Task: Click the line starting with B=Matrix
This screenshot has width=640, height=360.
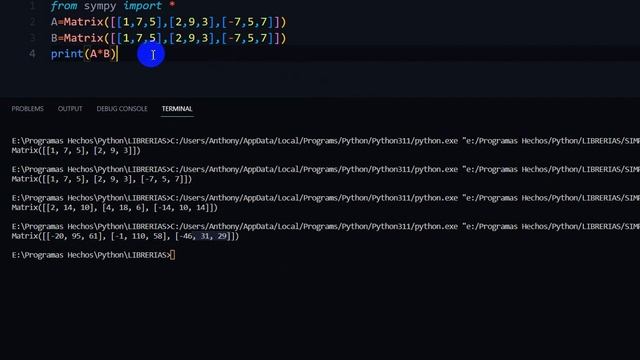Action: [x=169, y=38]
